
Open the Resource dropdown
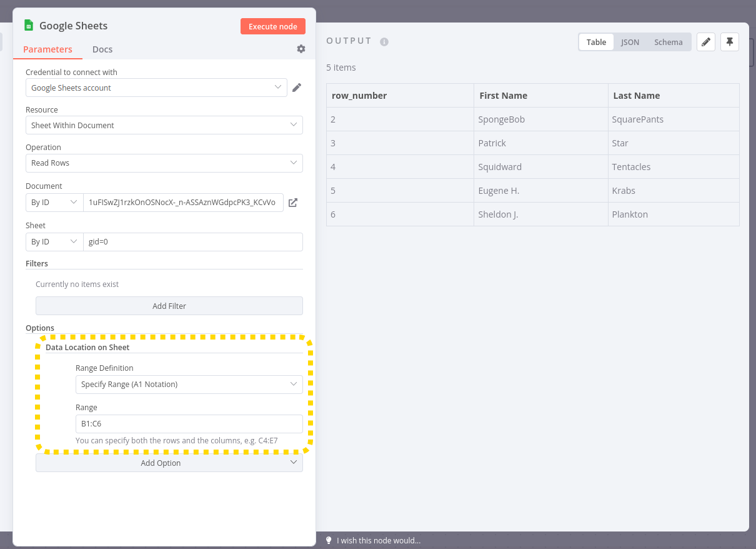164,125
